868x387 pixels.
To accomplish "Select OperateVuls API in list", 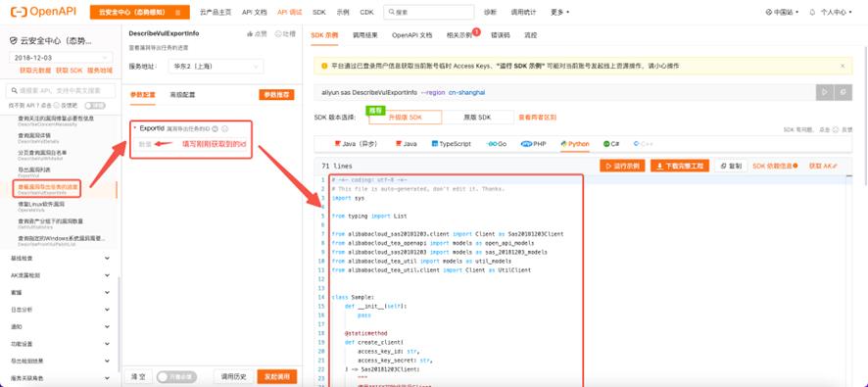I will coord(41,207).
